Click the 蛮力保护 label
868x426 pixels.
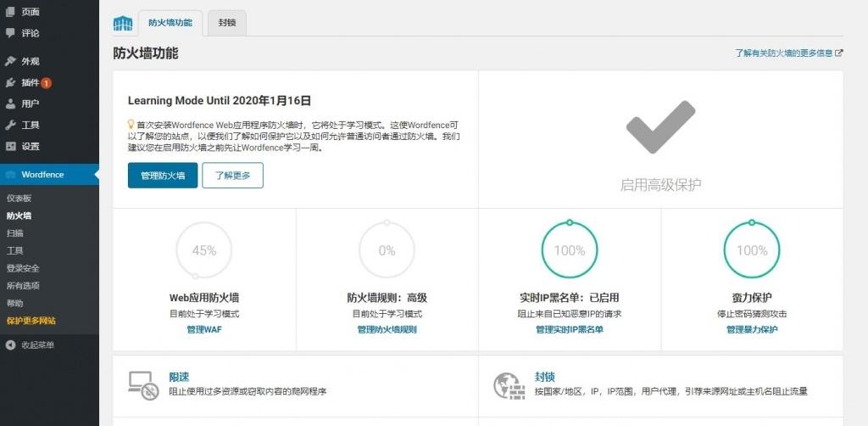(x=752, y=298)
